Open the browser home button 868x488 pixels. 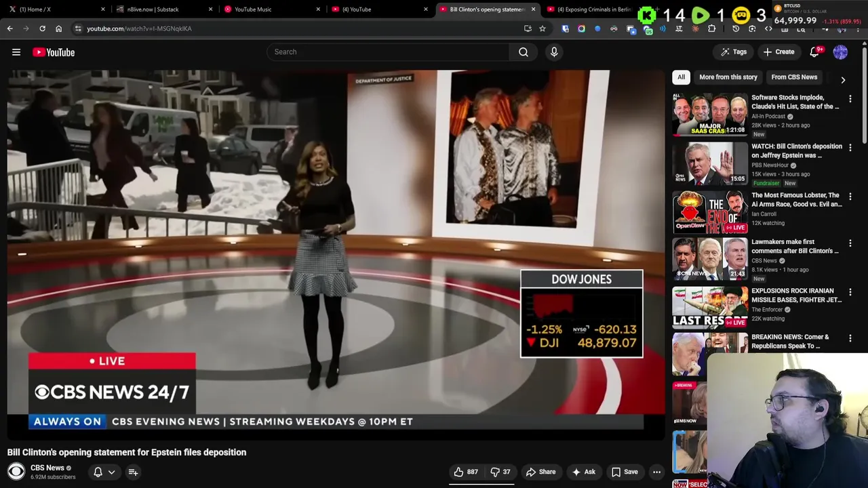(58, 28)
